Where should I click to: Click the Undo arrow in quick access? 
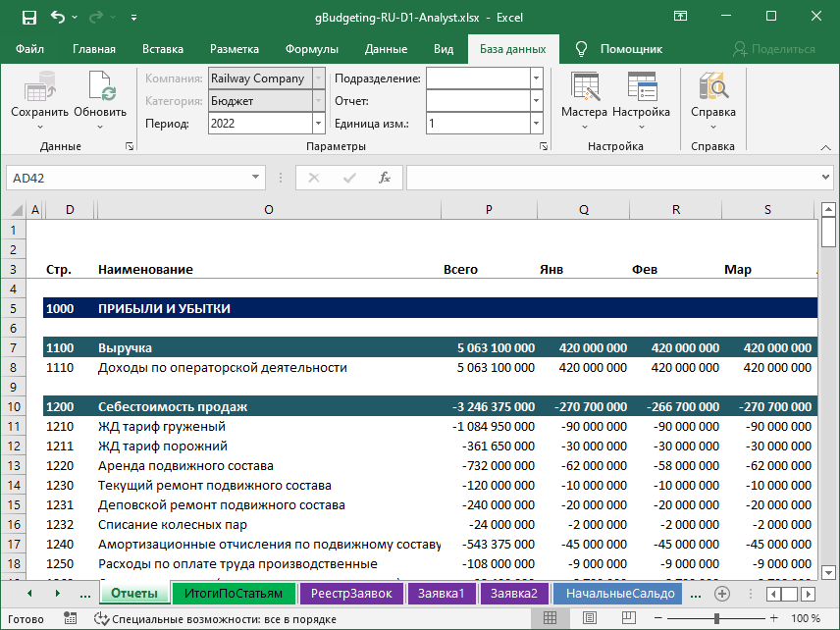58,18
